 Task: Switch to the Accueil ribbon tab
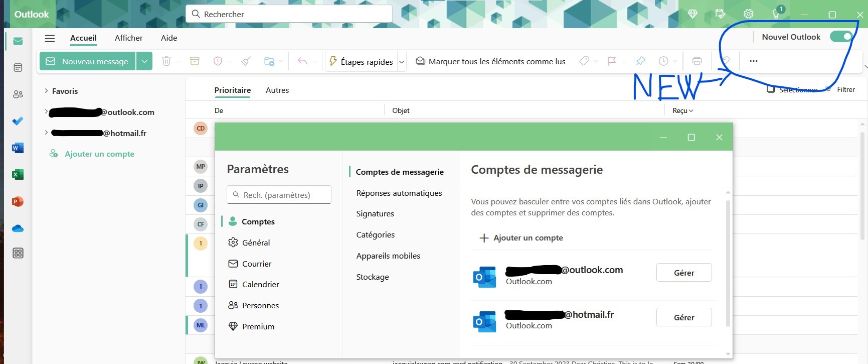[83, 38]
